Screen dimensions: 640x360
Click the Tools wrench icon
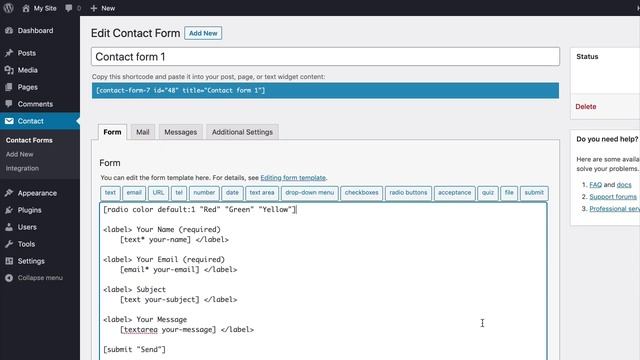(9, 244)
